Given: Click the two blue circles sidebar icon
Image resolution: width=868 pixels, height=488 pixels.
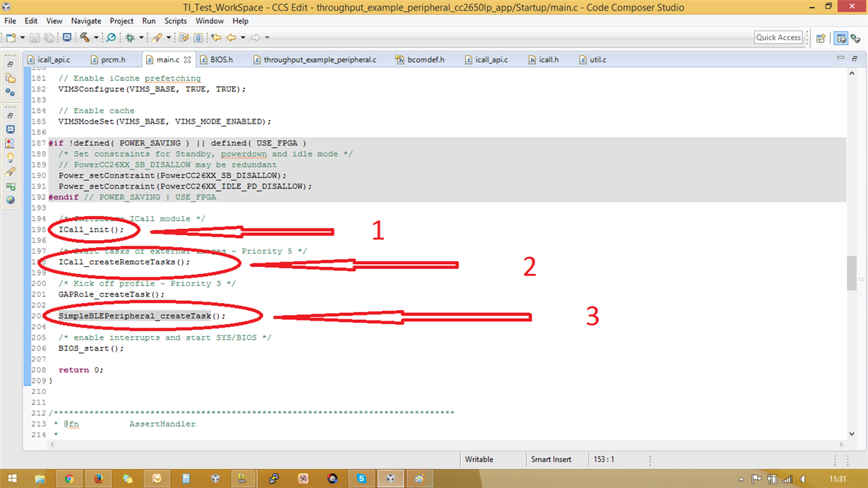Looking at the screenshot, I should [x=10, y=92].
